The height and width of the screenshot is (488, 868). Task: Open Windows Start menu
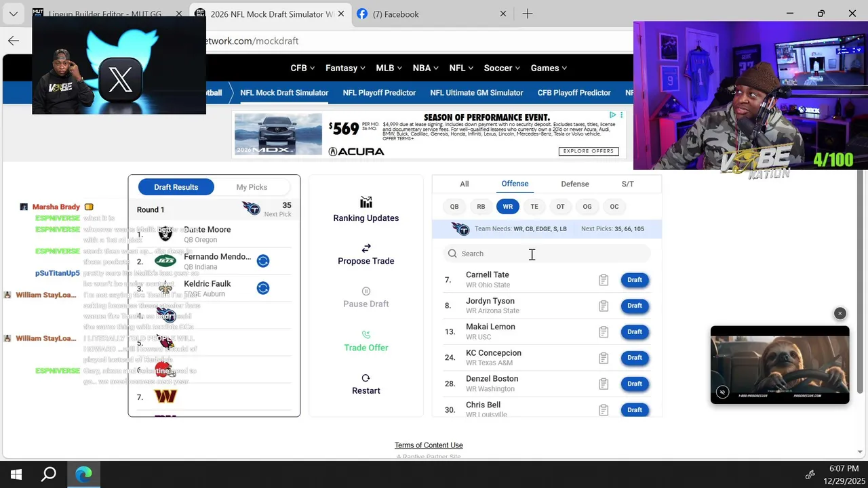16,474
